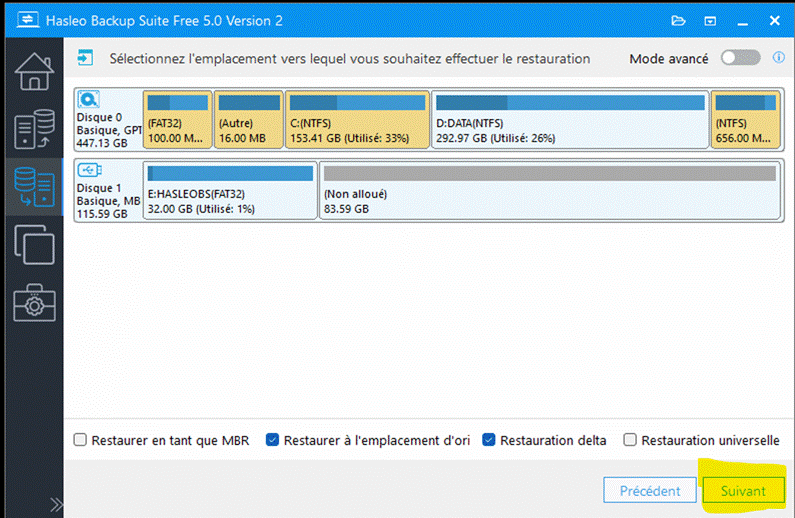Select the Non alloué 83.59 GB space
This screenshot has width=795, height=518.
550,190
